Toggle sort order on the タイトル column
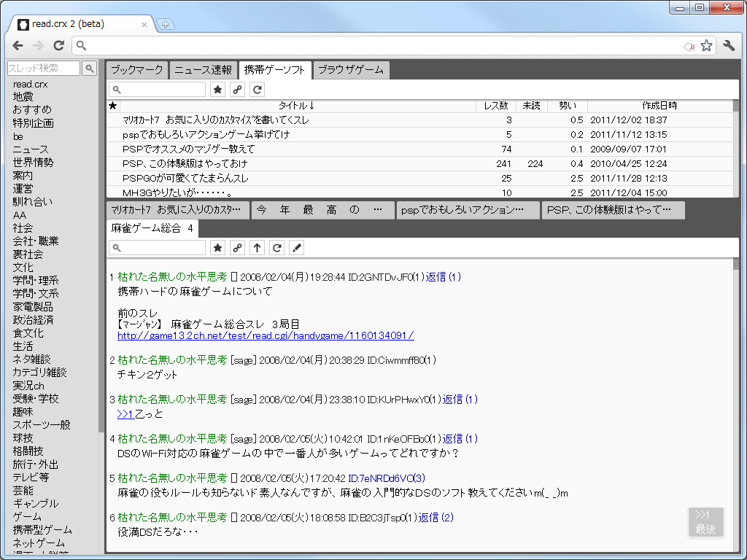Image resolution: width=747 pixels, height=560 pixels. (x=295, y=106)
